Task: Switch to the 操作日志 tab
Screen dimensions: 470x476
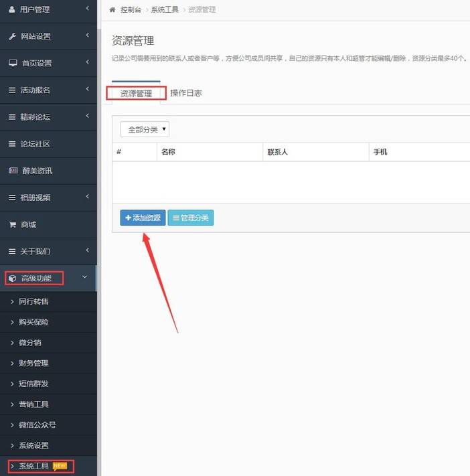Action: tap(185, 93)
